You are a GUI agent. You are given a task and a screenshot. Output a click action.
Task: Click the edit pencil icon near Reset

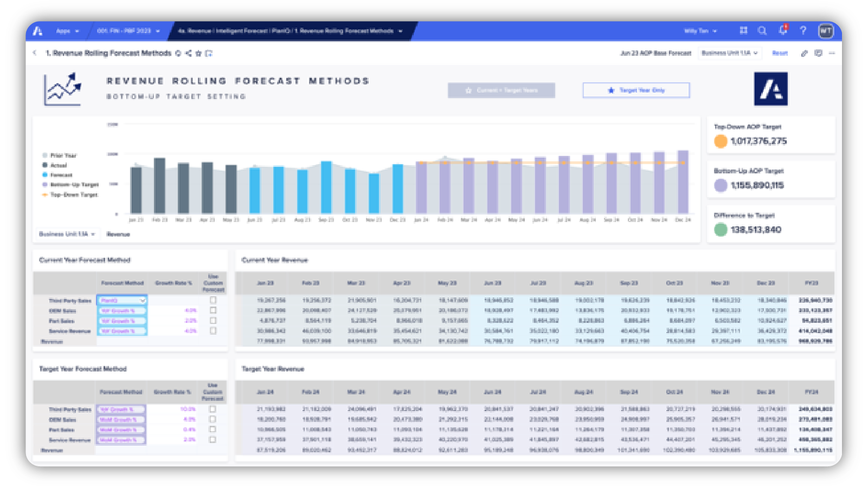click(803, 53)
